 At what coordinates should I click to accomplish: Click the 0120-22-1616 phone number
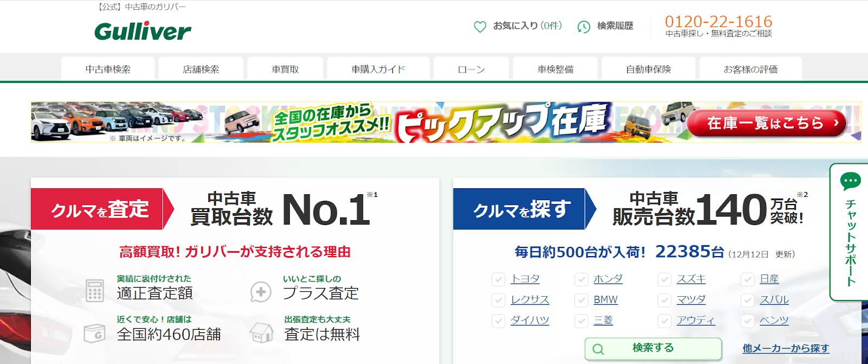coord(718,21)
